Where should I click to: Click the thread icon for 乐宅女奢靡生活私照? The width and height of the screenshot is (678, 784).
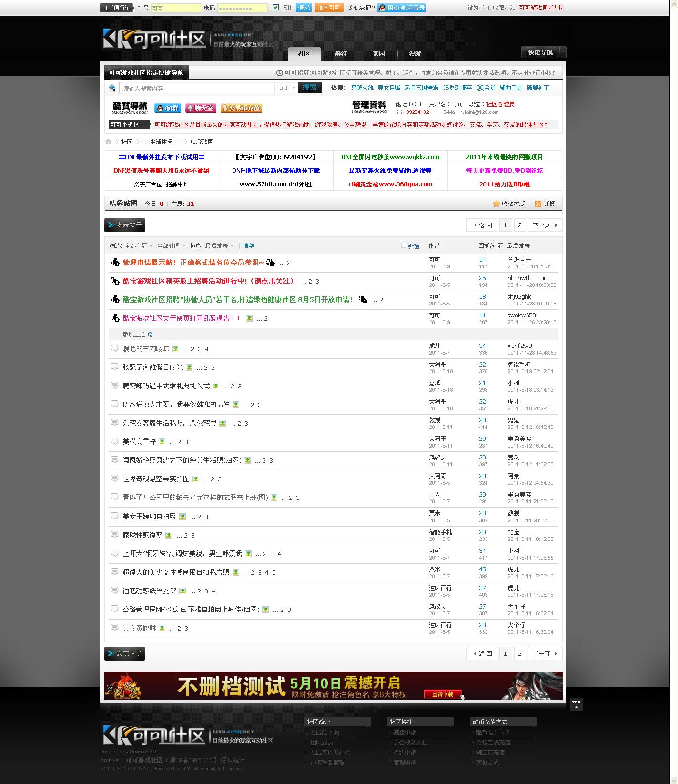[x=114, y=422]
